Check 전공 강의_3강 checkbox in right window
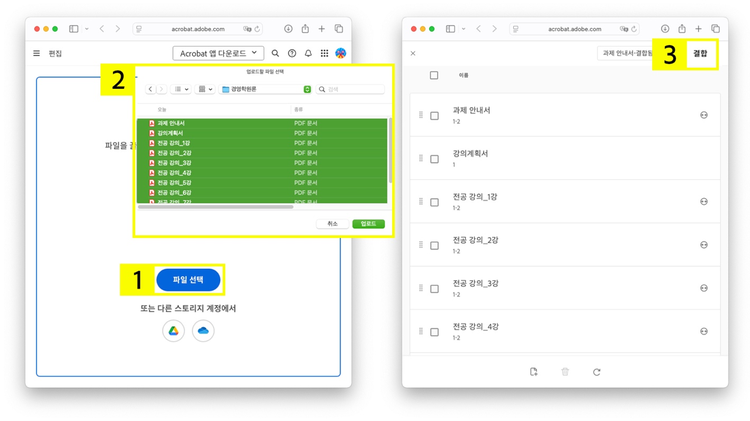Screen dimensions: 750x421 434,289
